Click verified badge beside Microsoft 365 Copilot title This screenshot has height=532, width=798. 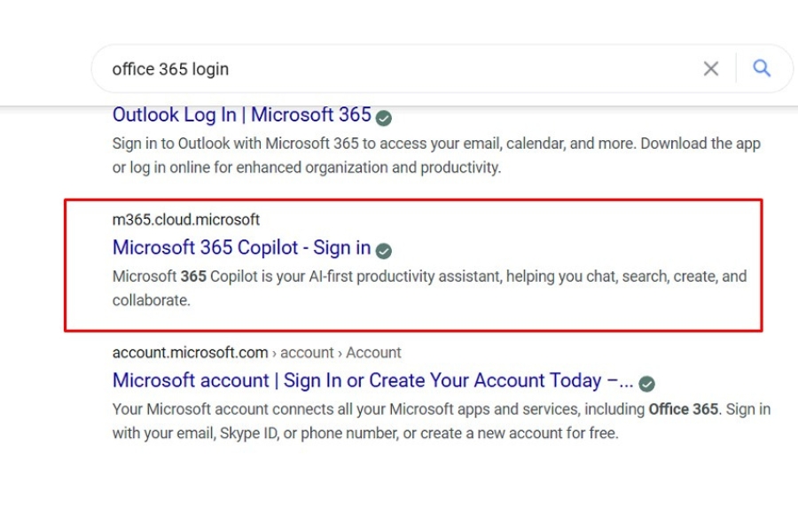384,250
